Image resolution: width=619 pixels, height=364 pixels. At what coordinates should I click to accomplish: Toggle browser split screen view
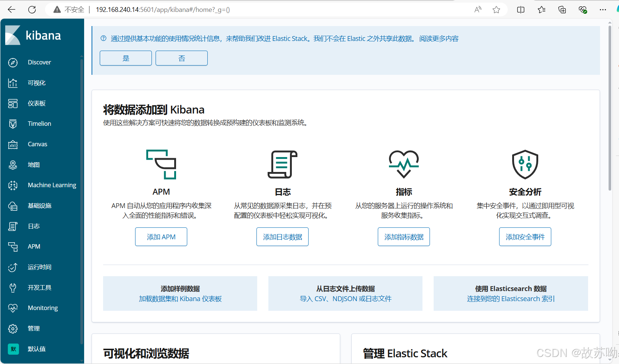pyautogui.click(x=521, y=10)
